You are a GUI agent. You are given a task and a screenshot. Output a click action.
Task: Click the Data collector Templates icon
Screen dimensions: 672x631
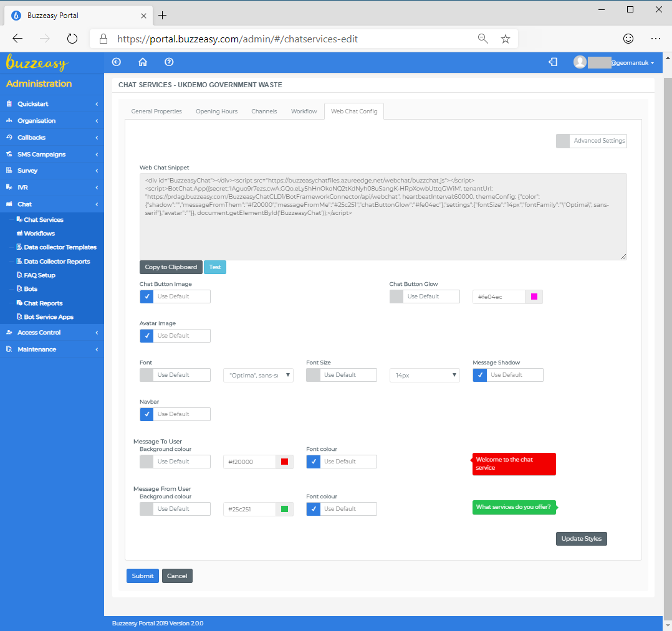[x=19, y=247]
